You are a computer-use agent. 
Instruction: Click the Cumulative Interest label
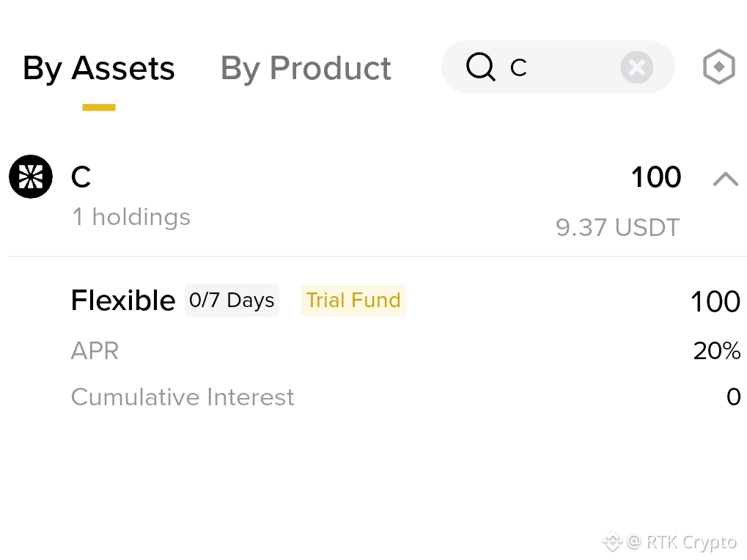[183, 397]
